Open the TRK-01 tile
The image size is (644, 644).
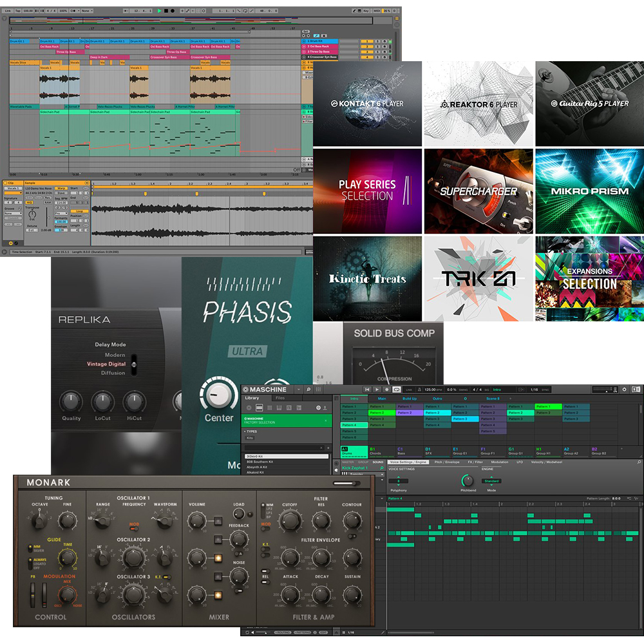pyautogui.click(x=478, y=278)
